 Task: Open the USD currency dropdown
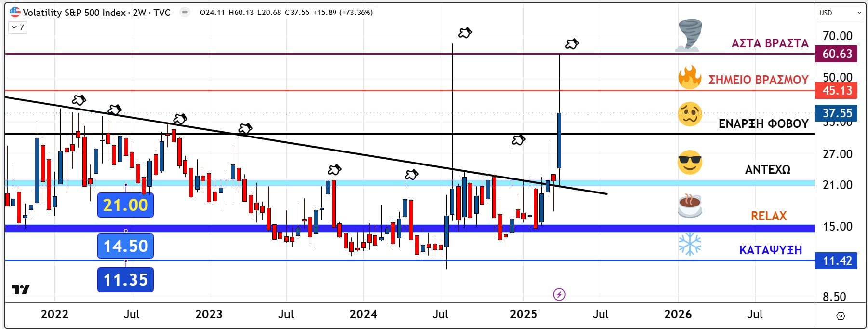(x=840, y=13)
